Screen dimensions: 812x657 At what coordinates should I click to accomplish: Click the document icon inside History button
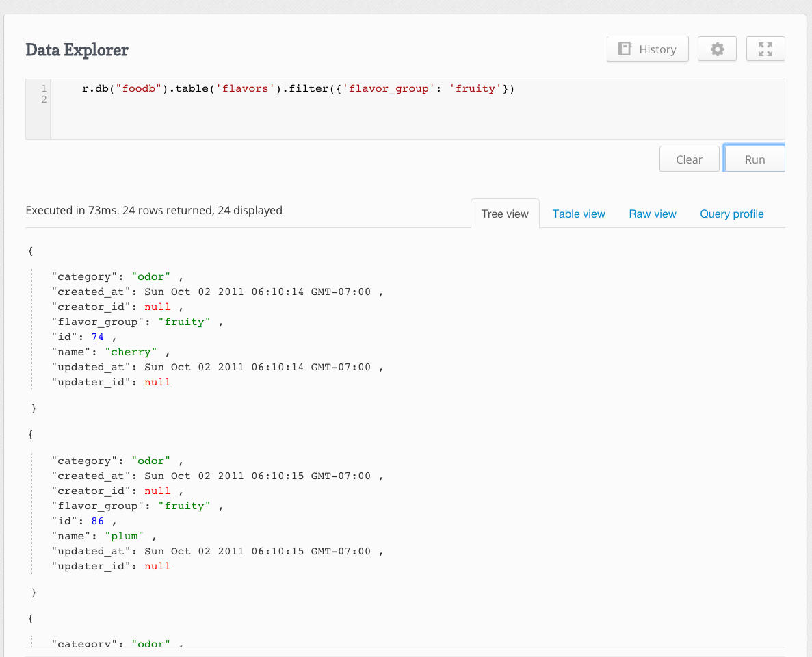pyautogui.click(x=625, y=49)
